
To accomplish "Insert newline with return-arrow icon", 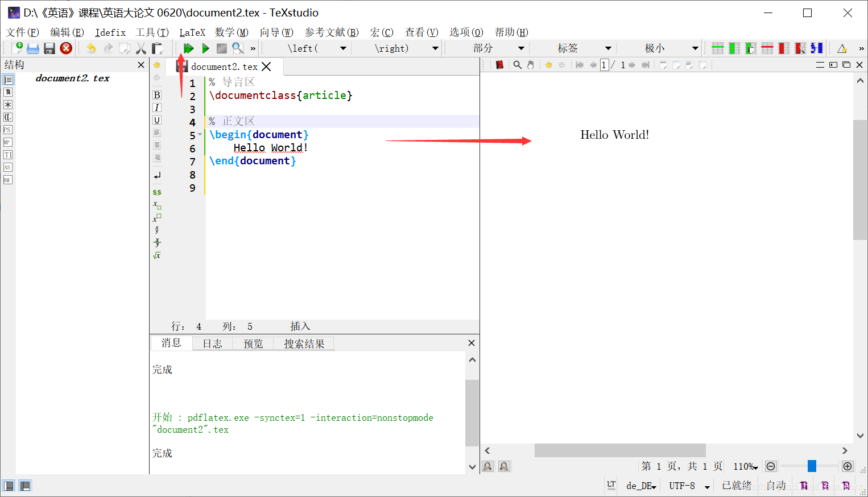I will pos(157,175).
